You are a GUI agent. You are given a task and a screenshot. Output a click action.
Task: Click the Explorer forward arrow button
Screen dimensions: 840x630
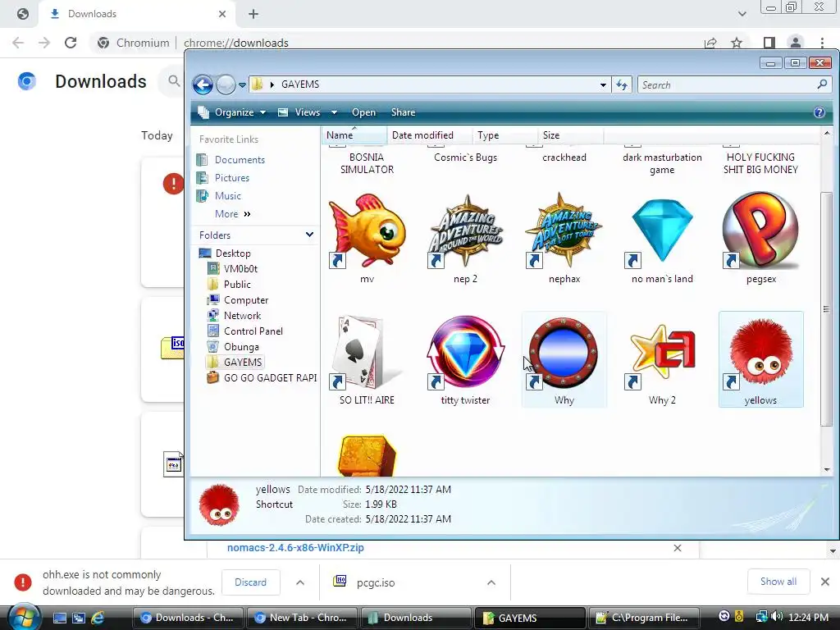click(226, 84)
